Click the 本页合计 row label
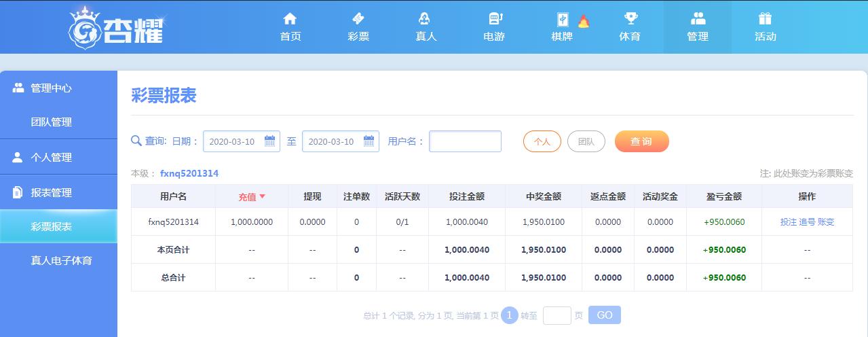Screen dimensions: 868x337 tap(173, 249)
